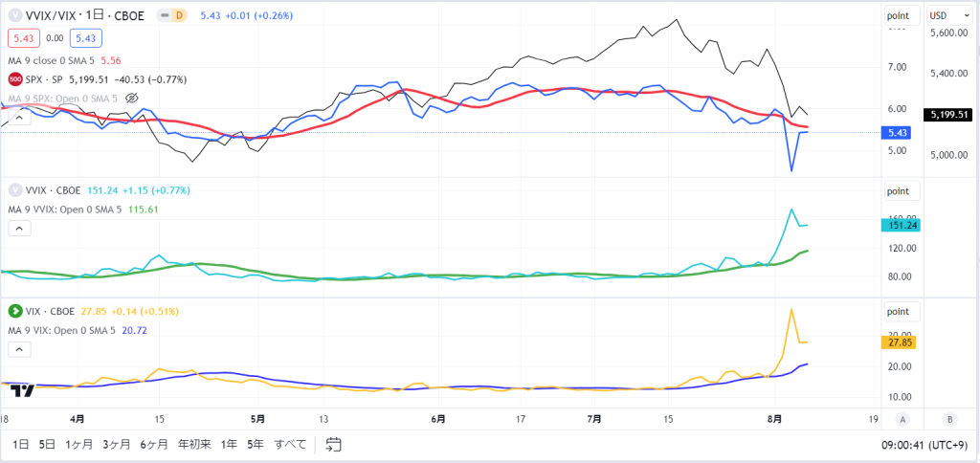Screen dimensions: 980x463
Task: Click the green VIX symbol icon
Action: click(x=13, y=311)
